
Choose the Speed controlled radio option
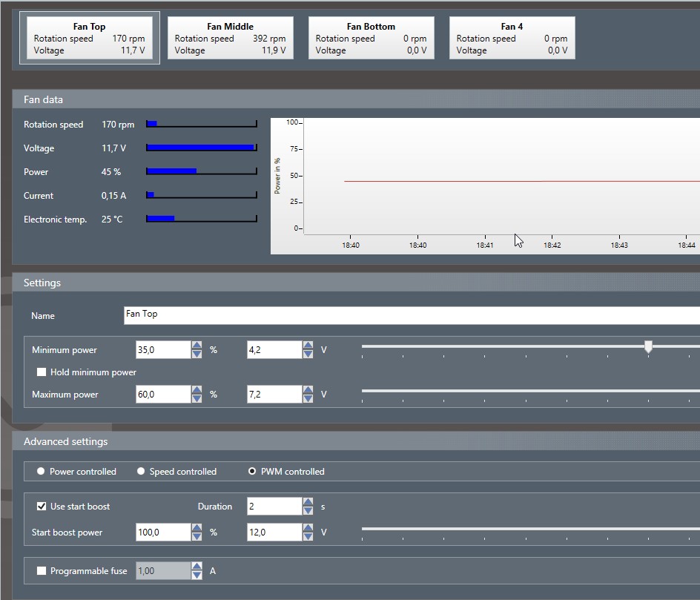point(141,472)
